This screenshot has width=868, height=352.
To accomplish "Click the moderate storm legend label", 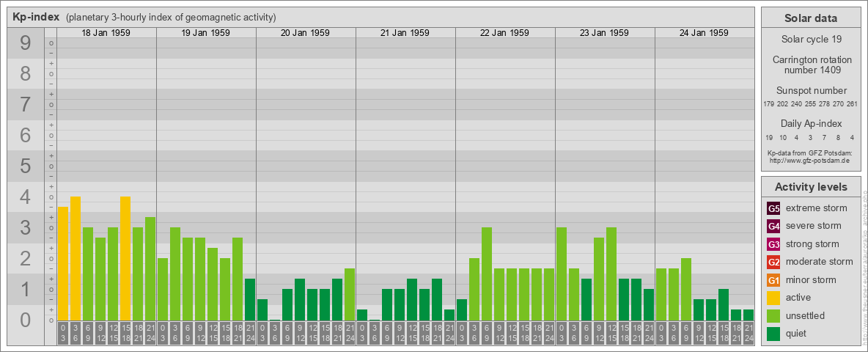I will [820, 262].
